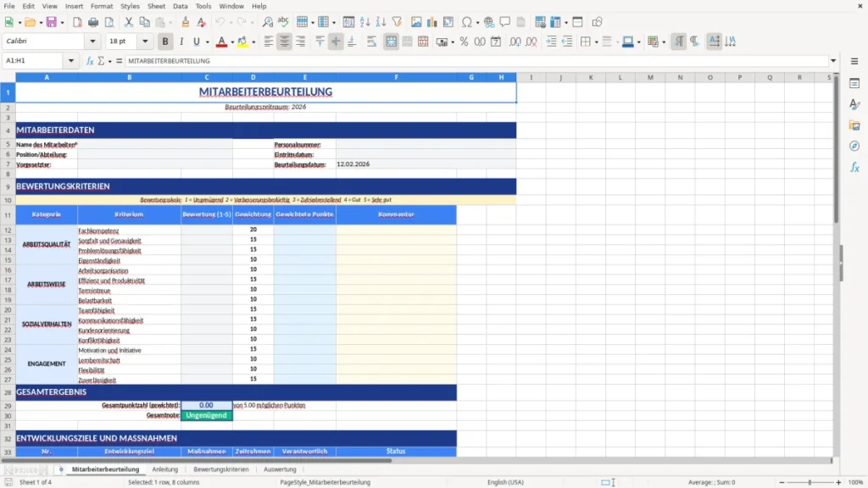Insert a comment with the speech bubble icon
The width and height of the screenshot is (868, 488).
505,22
